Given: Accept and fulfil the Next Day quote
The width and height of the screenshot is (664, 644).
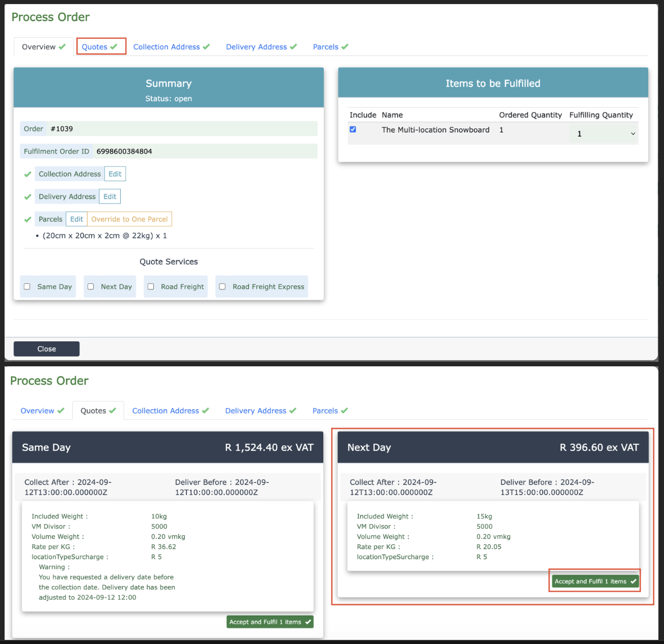Looking at the screenshot, I should [x=595, y=581].
